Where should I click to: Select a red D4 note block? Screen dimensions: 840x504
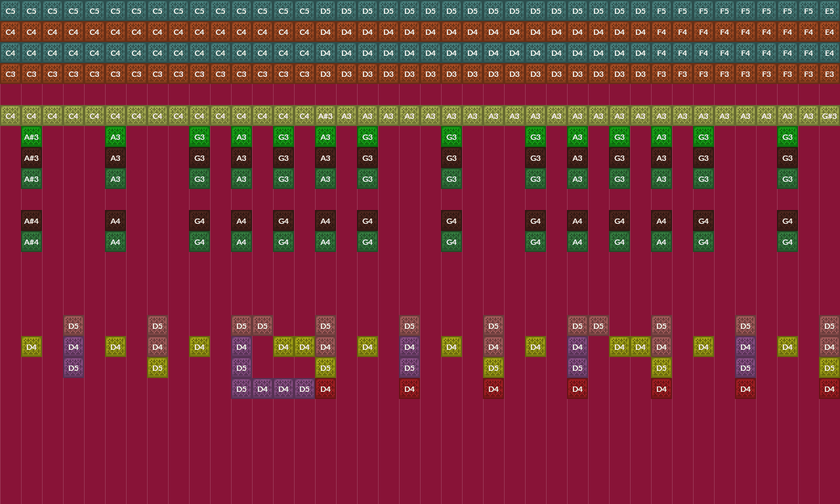coord(325,388)
